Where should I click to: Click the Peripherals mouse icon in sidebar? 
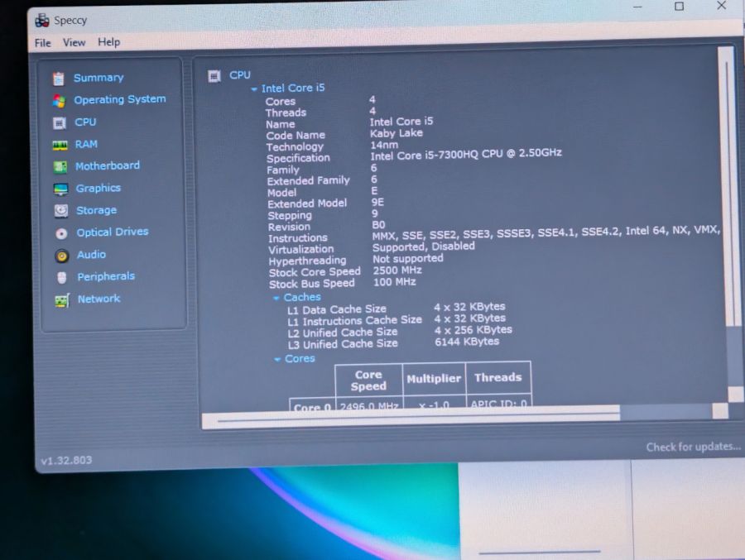(x=62, y=277)
